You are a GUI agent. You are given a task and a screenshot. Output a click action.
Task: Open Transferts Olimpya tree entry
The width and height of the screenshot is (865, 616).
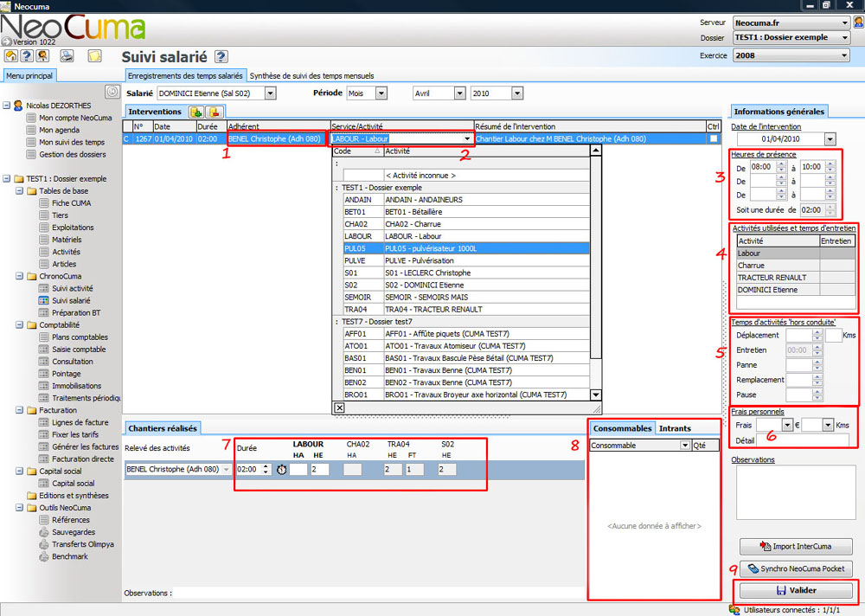[x=83, y=544]
